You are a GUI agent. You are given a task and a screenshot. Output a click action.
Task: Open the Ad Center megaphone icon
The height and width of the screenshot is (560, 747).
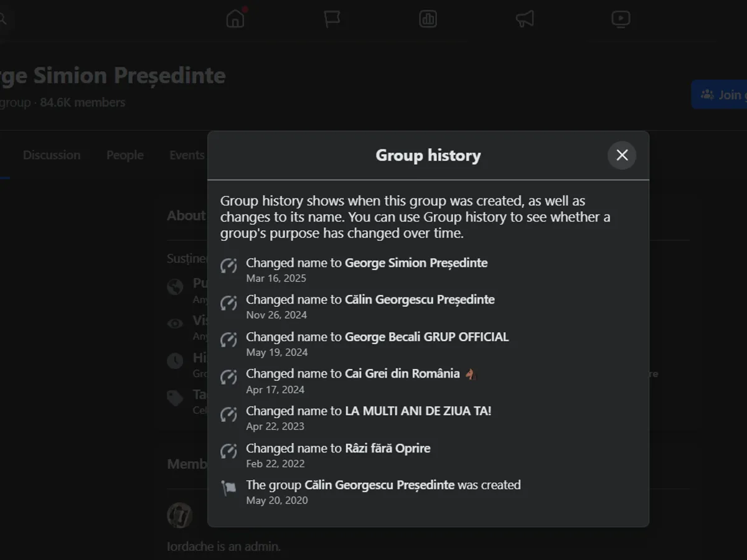525,19
